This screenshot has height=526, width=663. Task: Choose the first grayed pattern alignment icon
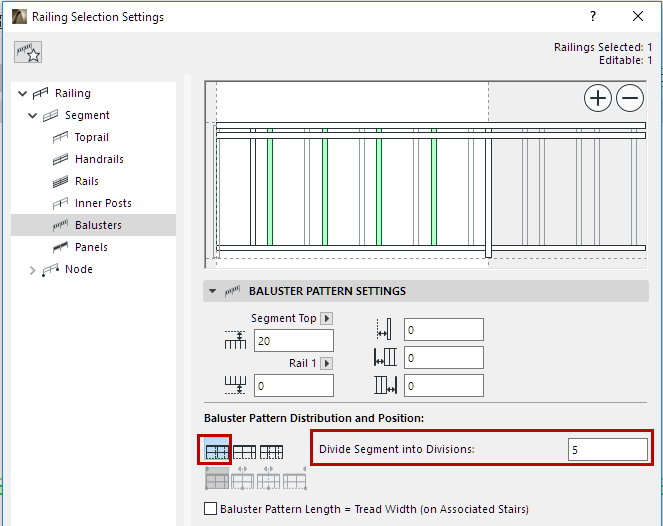point(217,479)
